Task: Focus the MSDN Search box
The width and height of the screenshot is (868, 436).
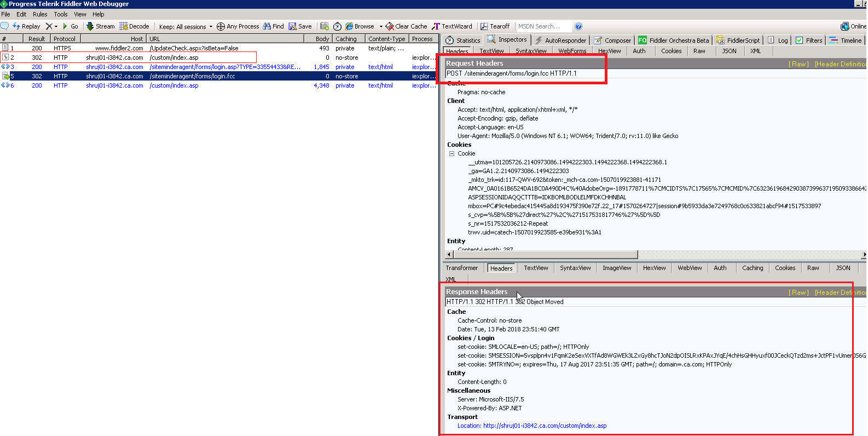Action: [543, 26]
